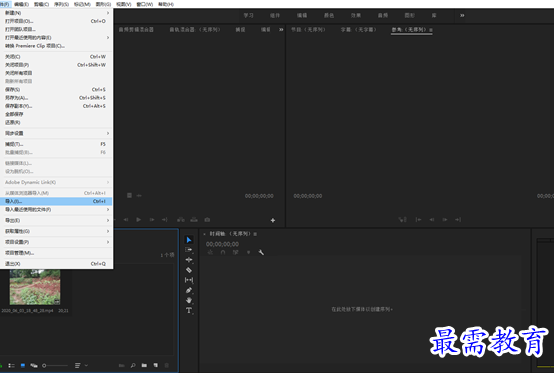Open timeline display settings wrench
The image size is (554, 373).
(x=261, y=252)
